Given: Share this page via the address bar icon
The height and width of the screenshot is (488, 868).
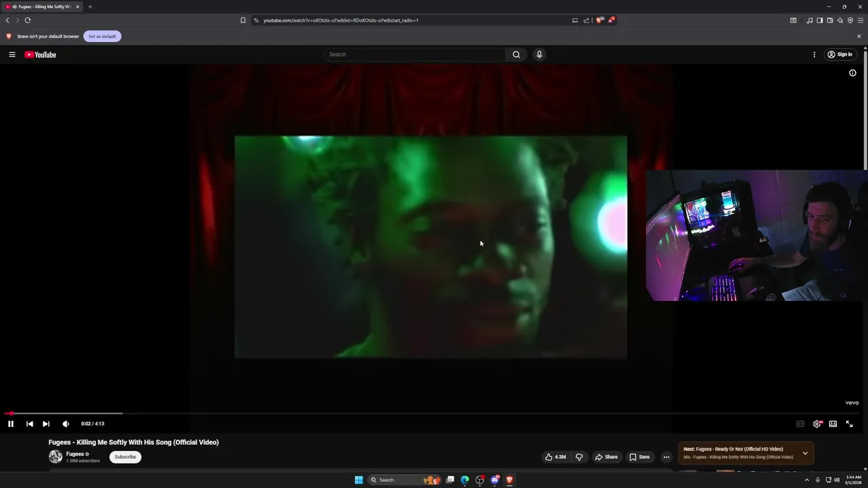Looking at the screenshot, I should point(587,20).
